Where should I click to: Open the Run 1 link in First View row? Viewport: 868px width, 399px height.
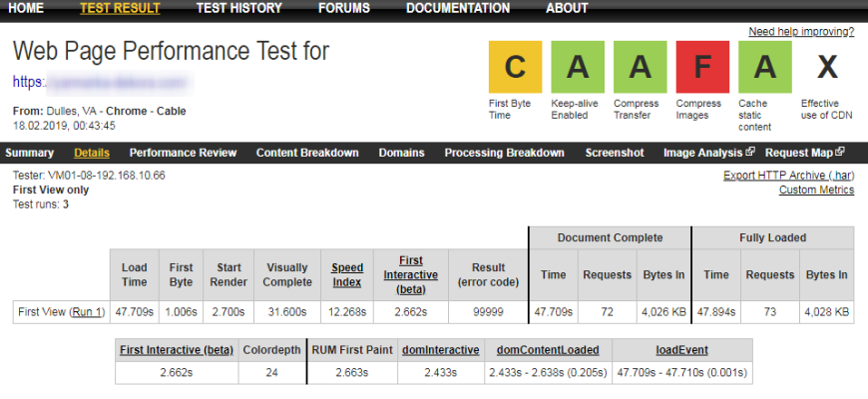[x=85, y=312]
